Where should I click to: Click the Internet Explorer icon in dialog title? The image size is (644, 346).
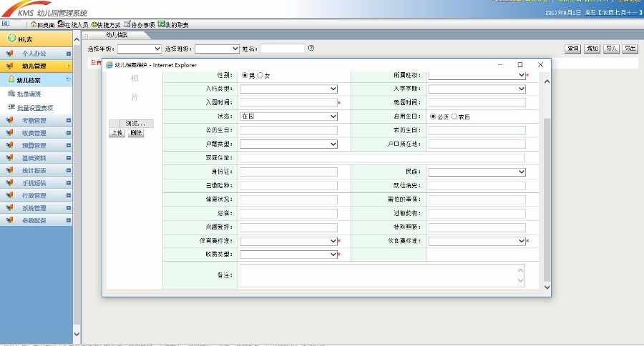click(x=109, y=65)
